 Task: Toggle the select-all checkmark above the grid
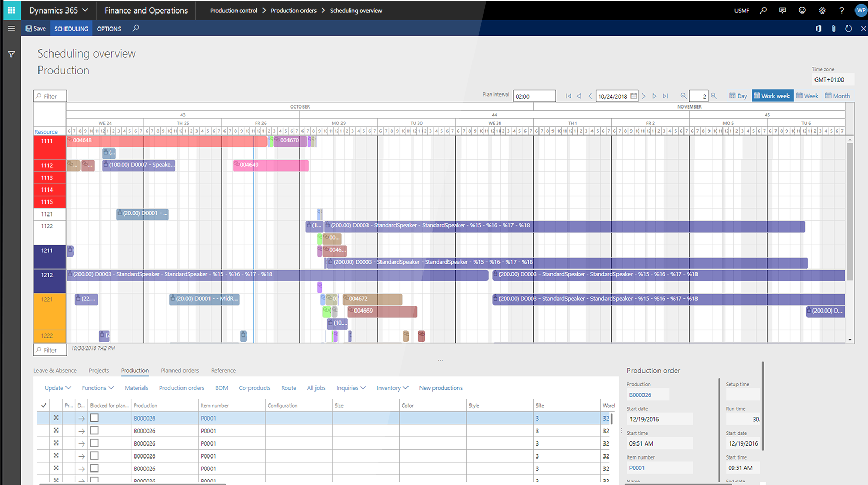coord(44,406)
